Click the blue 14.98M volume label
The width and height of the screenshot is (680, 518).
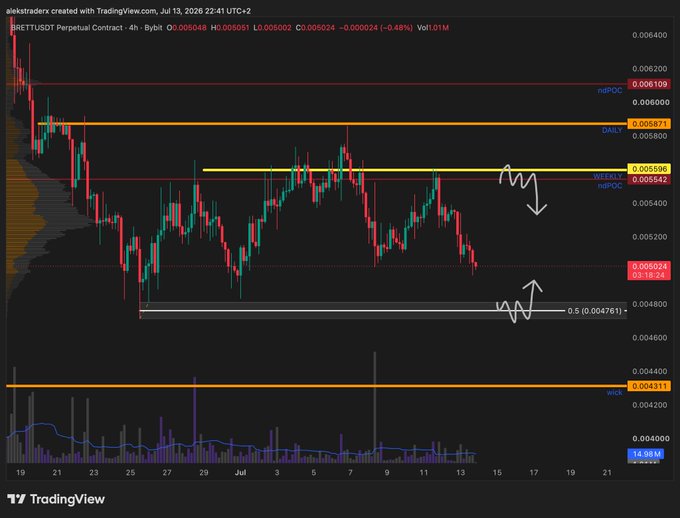pyautogui.click(x=646, y=454)
